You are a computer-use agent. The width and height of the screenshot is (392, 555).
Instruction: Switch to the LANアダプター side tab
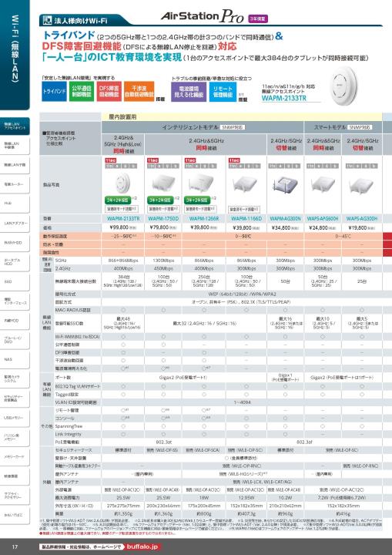[15, 223]
